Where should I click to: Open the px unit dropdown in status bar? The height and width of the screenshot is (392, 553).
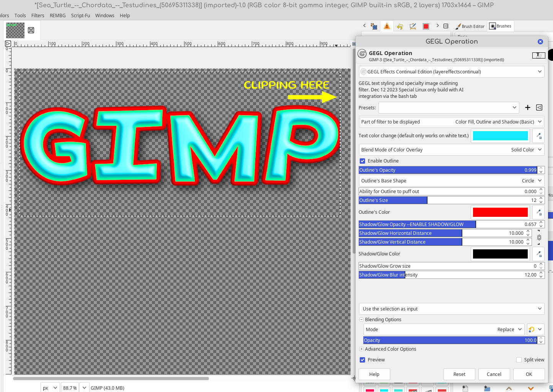click(x=50, y=387)
